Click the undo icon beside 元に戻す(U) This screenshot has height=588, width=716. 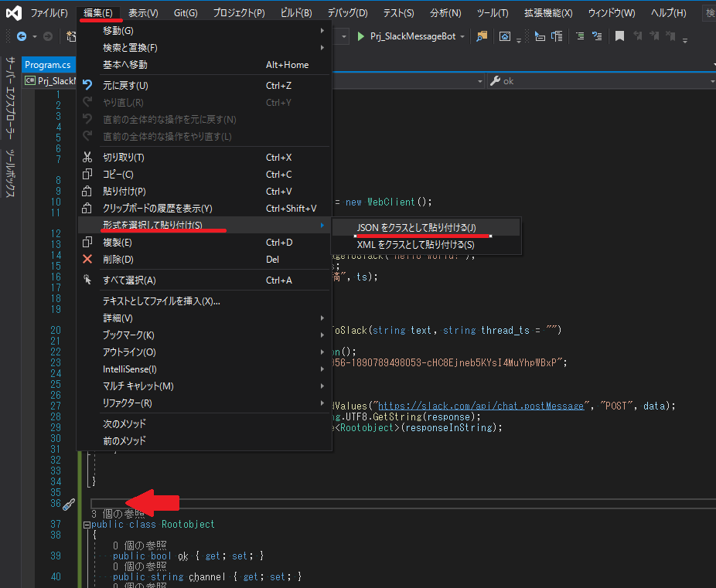(87, 85)
